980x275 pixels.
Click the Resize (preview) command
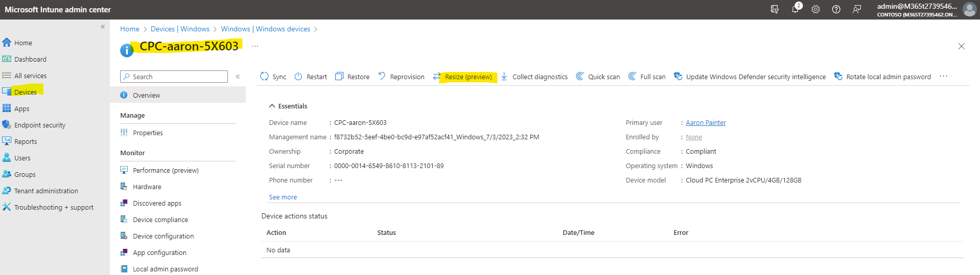[463, 77]
